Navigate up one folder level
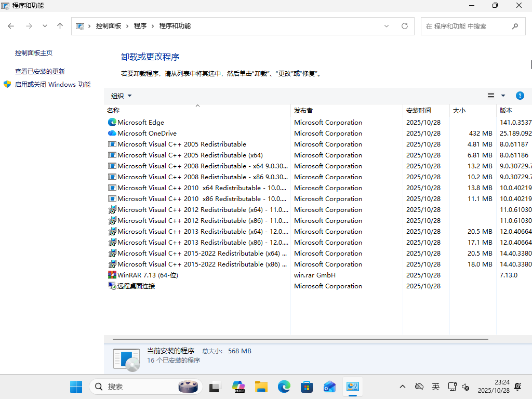This screenshot has height=399, width=532. [60, 25]
